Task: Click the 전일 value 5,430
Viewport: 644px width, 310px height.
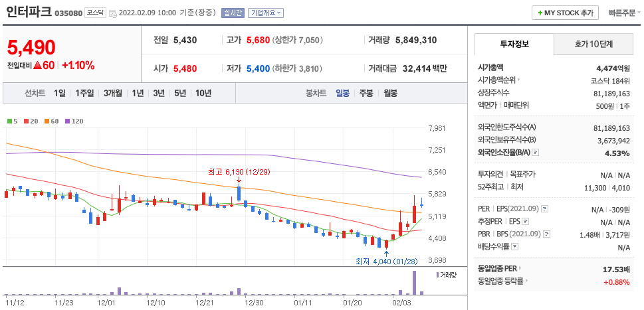Action: 185,40
